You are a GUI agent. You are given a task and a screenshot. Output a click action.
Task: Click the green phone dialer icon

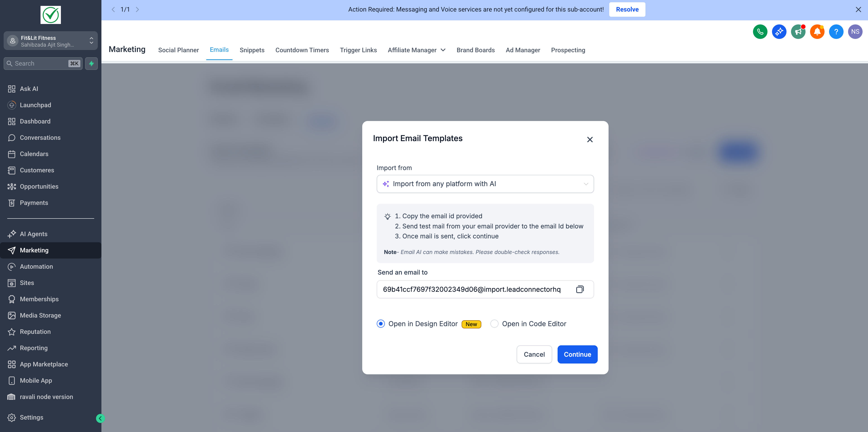(760, 32)
